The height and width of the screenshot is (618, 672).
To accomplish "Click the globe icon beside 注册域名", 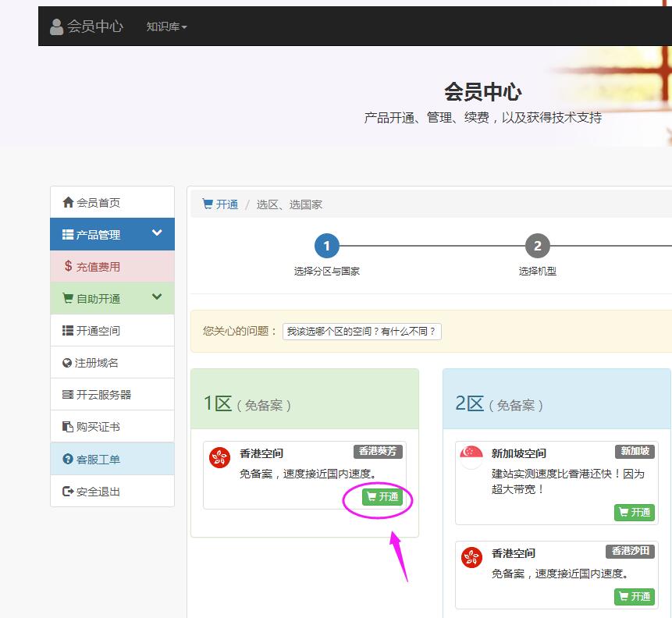I will 67,363.
